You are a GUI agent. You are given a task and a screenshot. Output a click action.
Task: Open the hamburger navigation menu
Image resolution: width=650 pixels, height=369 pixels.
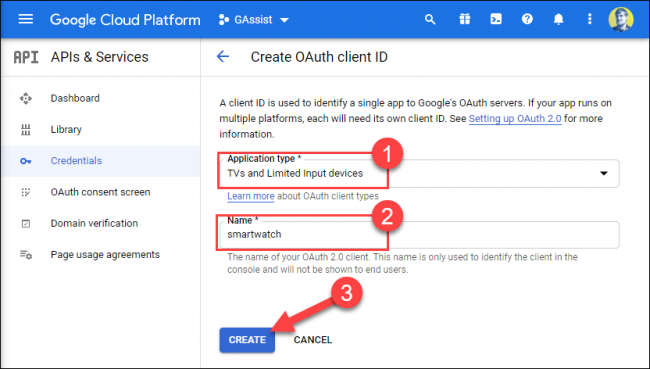click(x=26, y=19)
